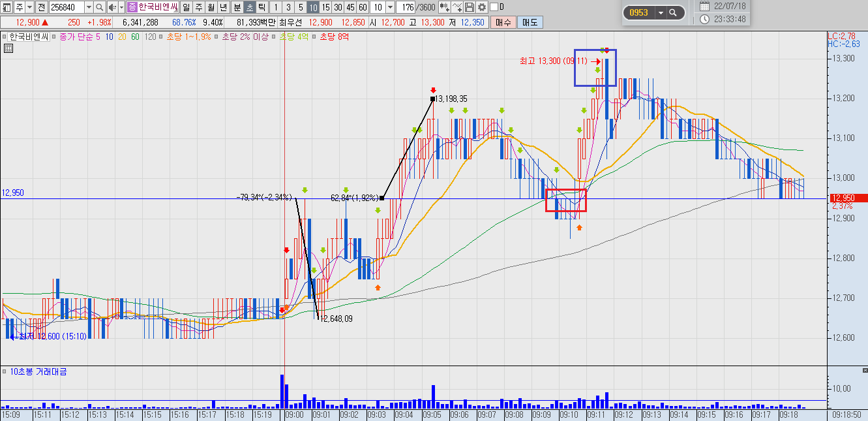The image size is (868, 421).
Task: Select the 월 monthly period tab
Action: click(x=211, y=7)
